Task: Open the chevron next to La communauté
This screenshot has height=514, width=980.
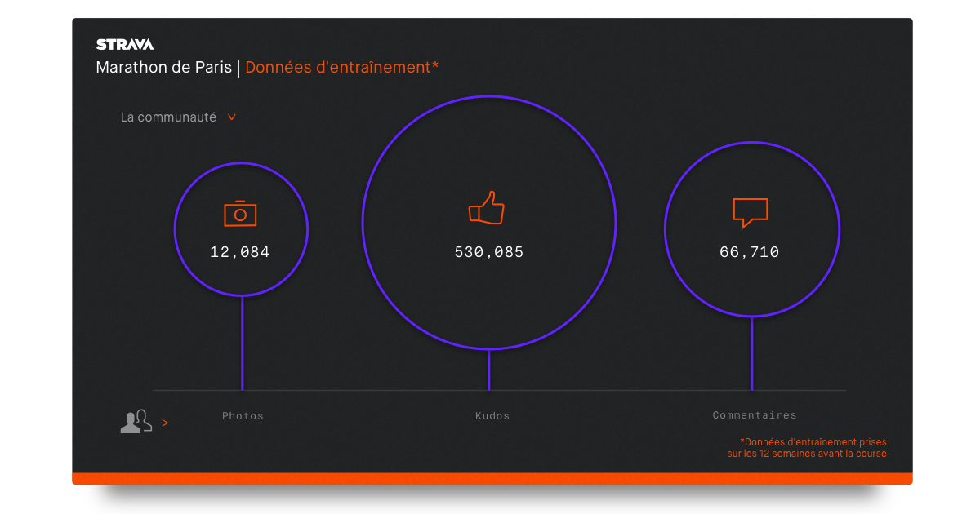Action: tap(232, 117)
